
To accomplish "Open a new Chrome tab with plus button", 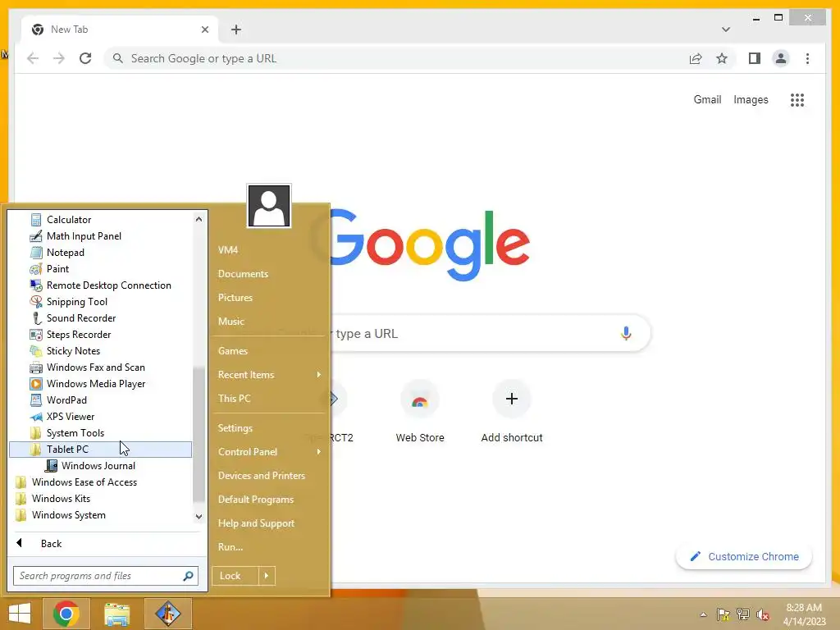I will (x=236, y=30).
